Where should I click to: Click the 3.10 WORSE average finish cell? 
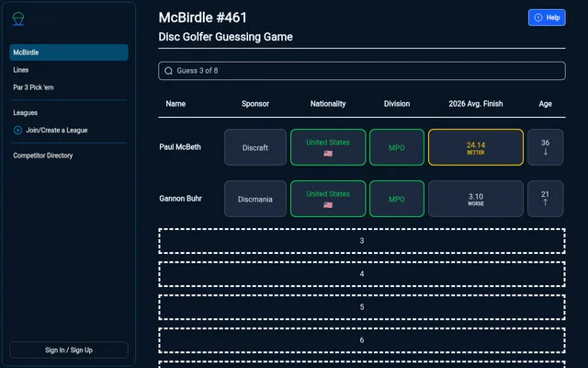pos(476,199)
